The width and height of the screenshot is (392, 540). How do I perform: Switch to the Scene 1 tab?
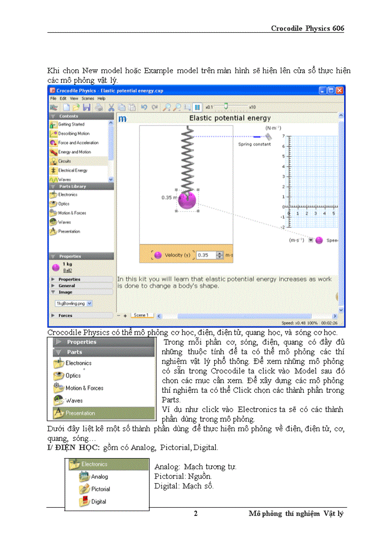click(141, 315)
